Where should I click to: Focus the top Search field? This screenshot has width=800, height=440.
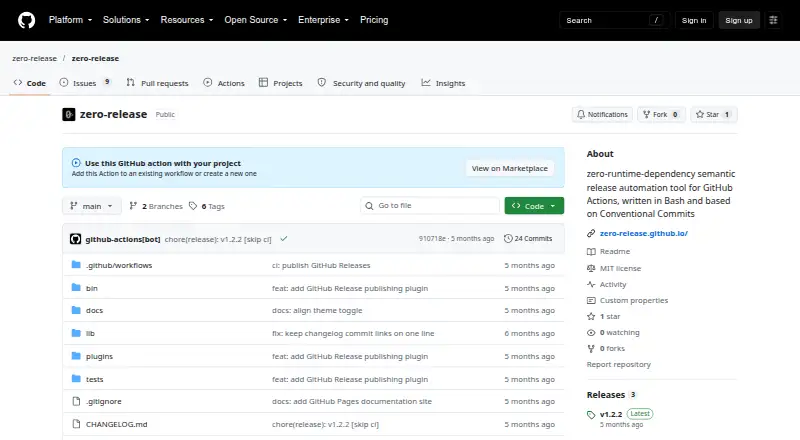click(614, 20)
